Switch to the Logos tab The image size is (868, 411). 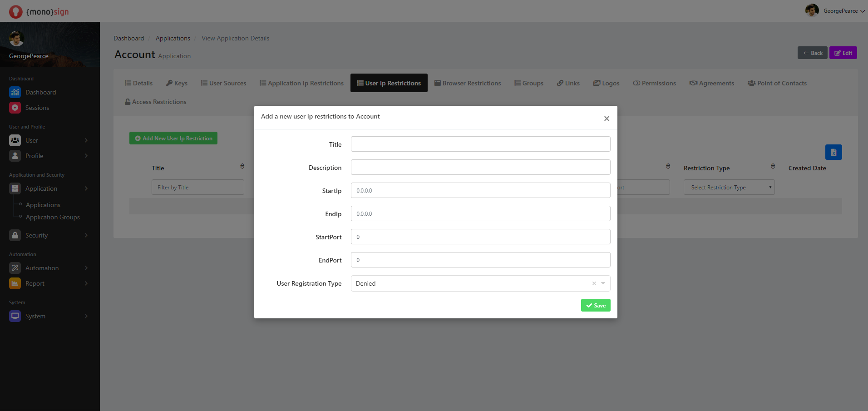pyautogui.click(x=607, y=83)
